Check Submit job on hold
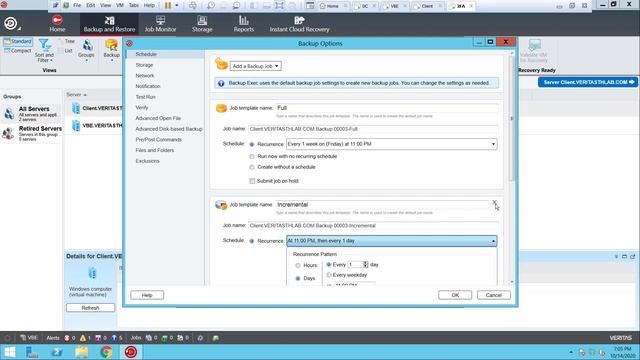The width and height of the screenshot is (640, 360). (x=252, y=181)
